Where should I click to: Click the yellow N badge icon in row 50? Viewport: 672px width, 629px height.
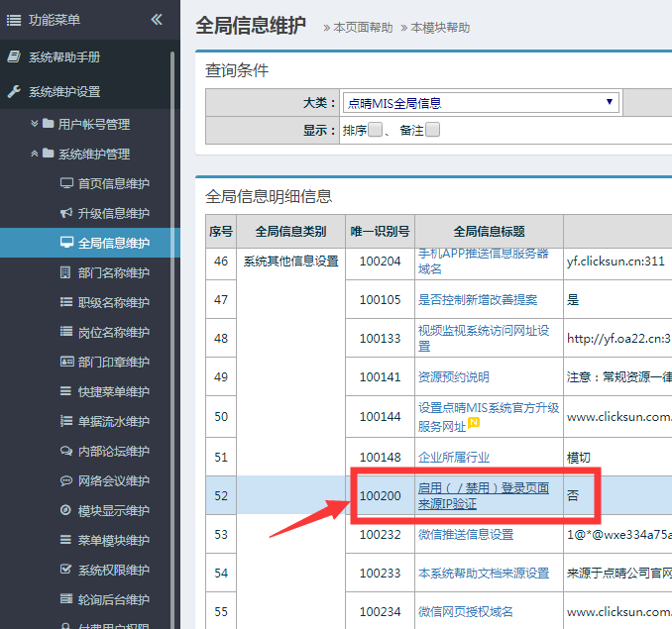point(474,424)
